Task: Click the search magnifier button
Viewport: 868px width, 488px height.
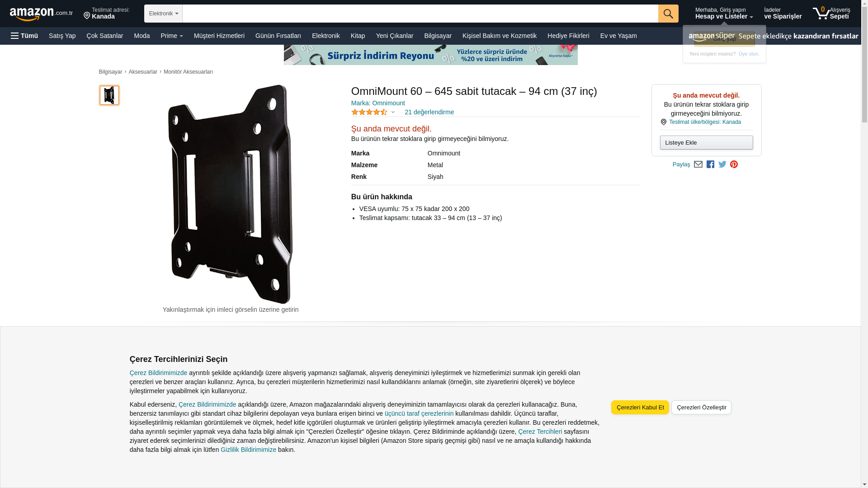Action: tap(668, 14)
